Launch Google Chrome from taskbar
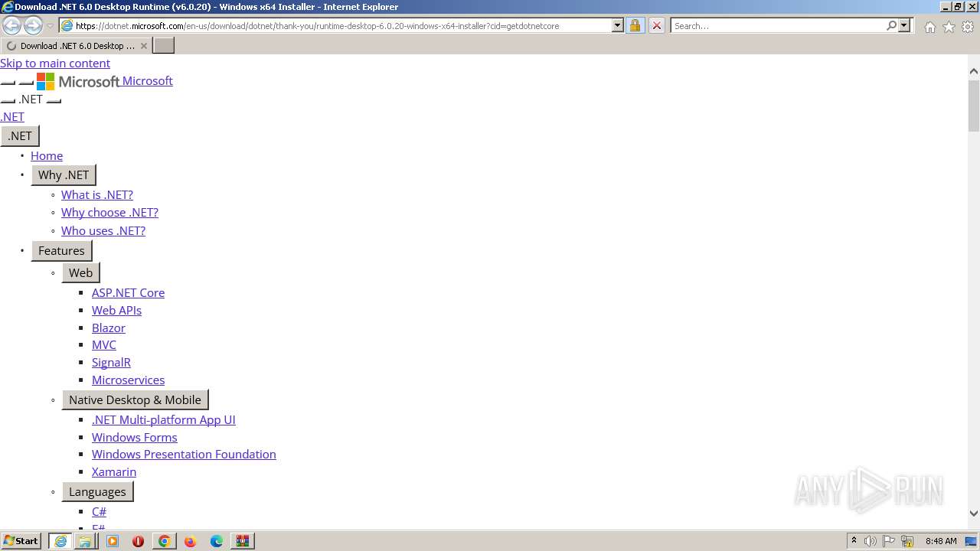The image size is (980, 551). click(164, 541)
